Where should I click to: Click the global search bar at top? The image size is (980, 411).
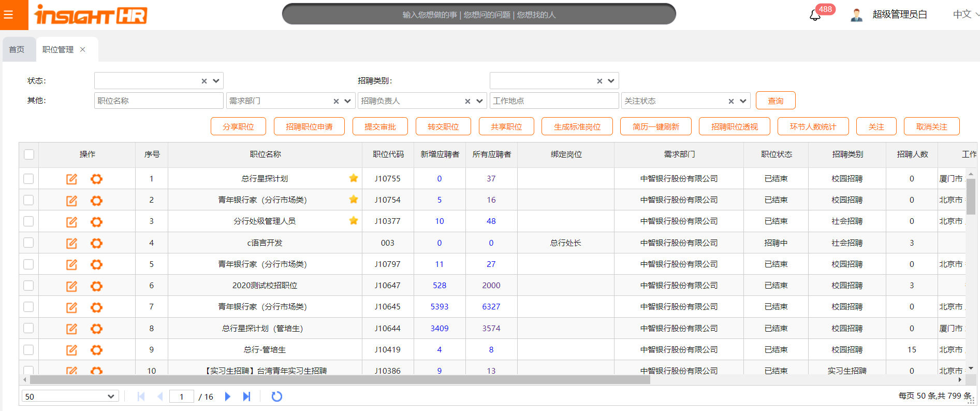479,15
